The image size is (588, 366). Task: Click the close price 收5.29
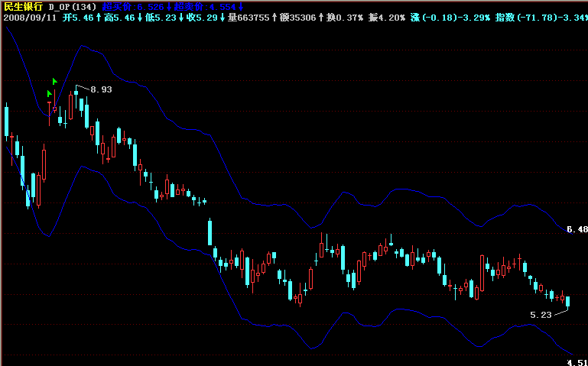pos(202,18)
